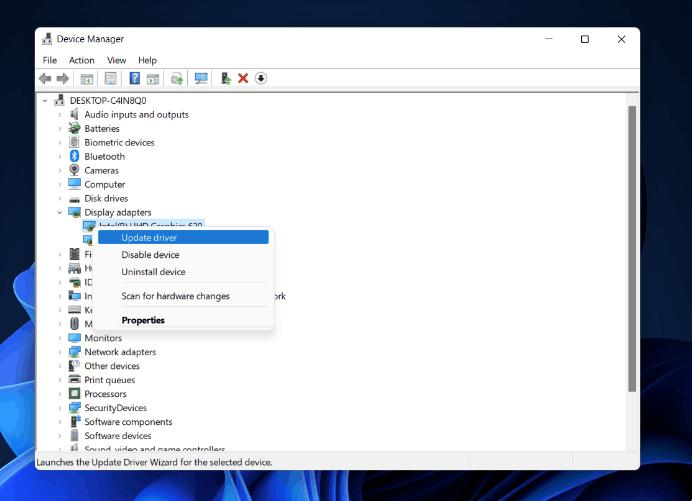
Task: Click the down-arrow disable device toolbar icon
Action: pyautogui.click(x=261, y=78)
